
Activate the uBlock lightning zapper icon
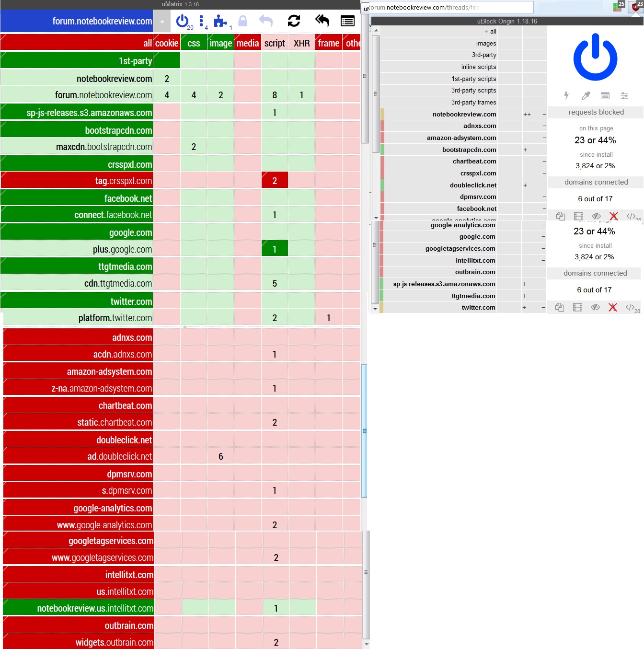(x=566, y=95)
